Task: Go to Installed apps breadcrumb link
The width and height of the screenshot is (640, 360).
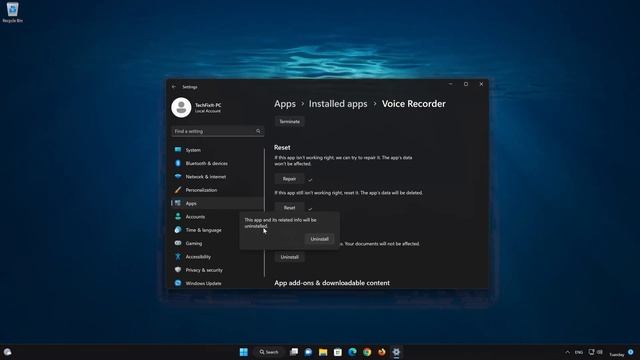Action: pos(338,104)
